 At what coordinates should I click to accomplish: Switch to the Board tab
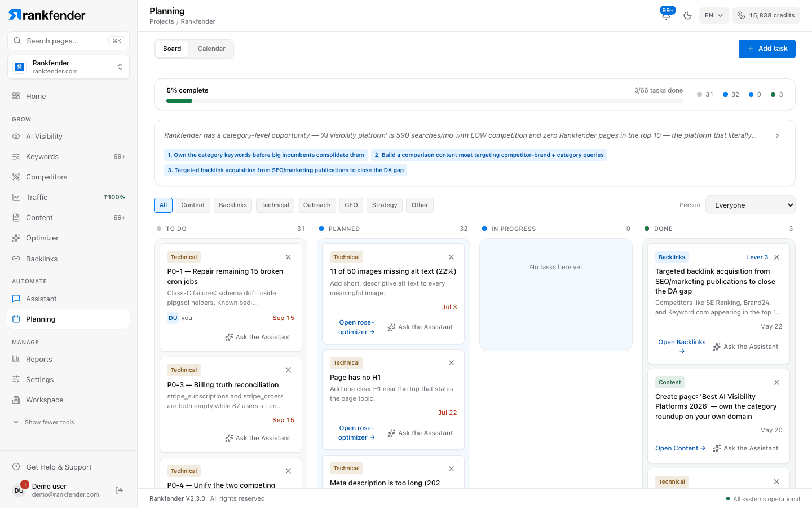(172, 49)
